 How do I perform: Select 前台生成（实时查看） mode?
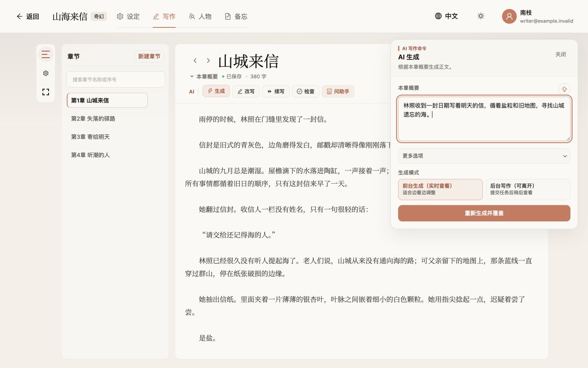click(440, 189)
